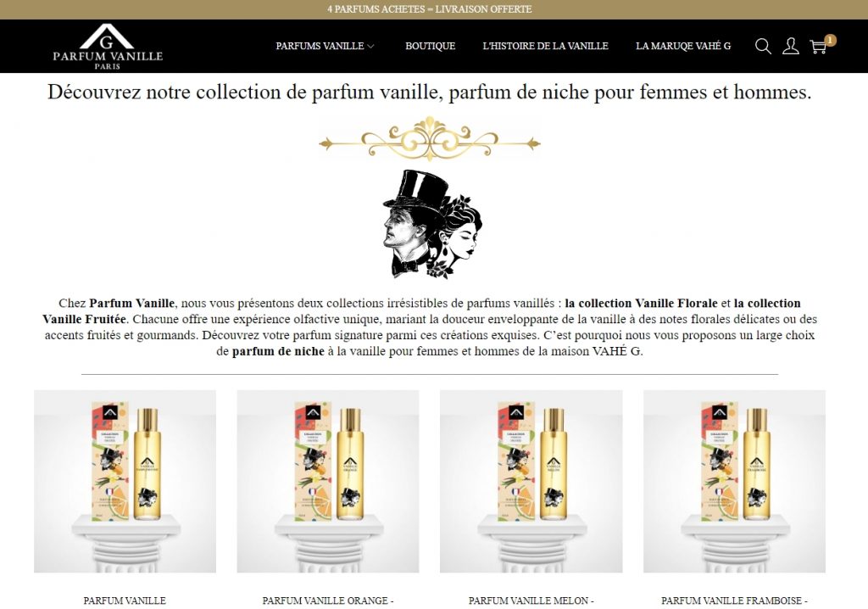The height and width of the screenshot is (609, 868).
Task: Go to the Boutique page
Action: click(430, 46)
